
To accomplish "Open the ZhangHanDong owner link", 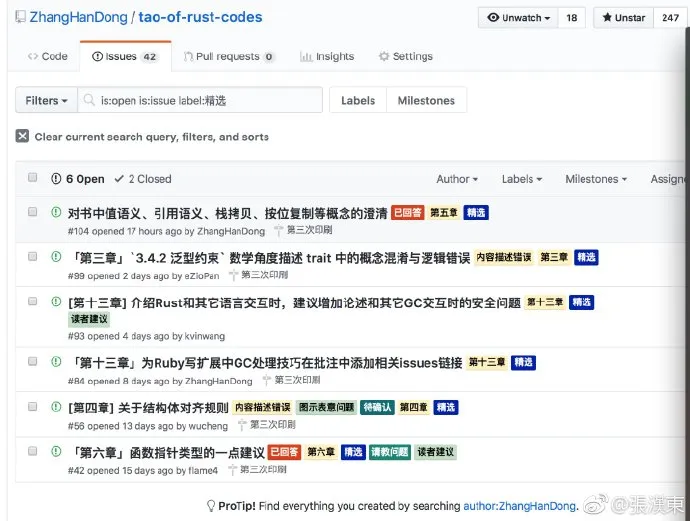I will click(78, 17).
